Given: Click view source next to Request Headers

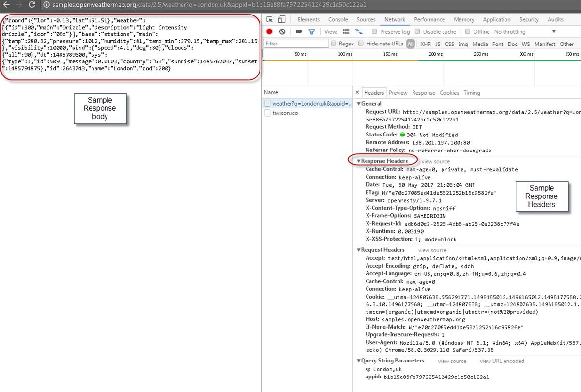Looking at the screenshot, I should (x=432, y=250).
